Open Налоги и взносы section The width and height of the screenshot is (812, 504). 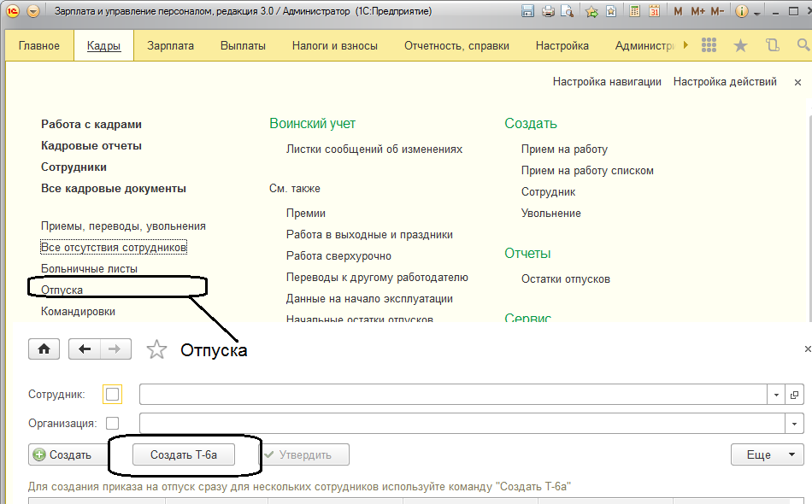pyautogui.click(x=334, y=45)
